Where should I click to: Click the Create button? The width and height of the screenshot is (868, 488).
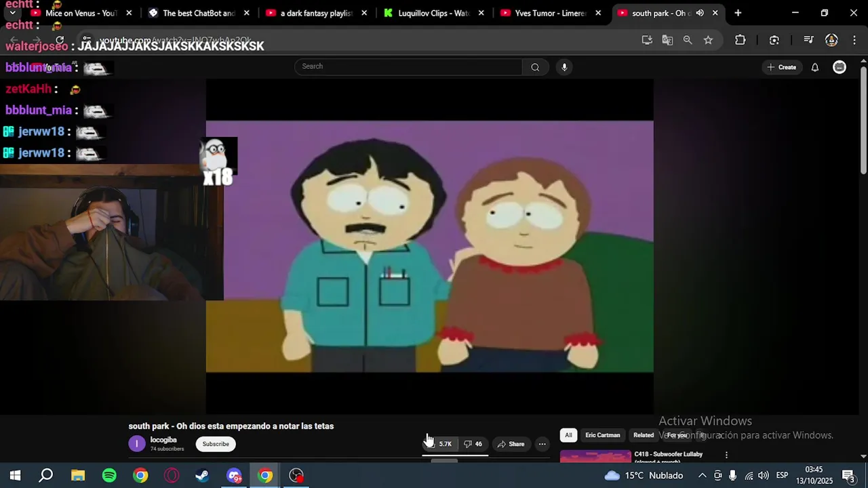pyautogui.click(x=781, y=67)
